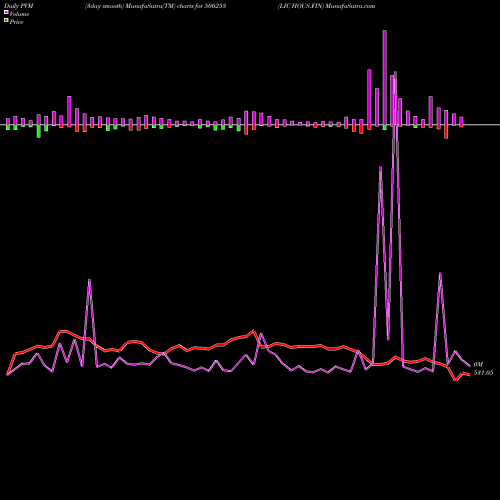Image resolution: width=500 pixels, height=500 pixels.
Task: Click the Volume legend color swatch
Action: 6,13
